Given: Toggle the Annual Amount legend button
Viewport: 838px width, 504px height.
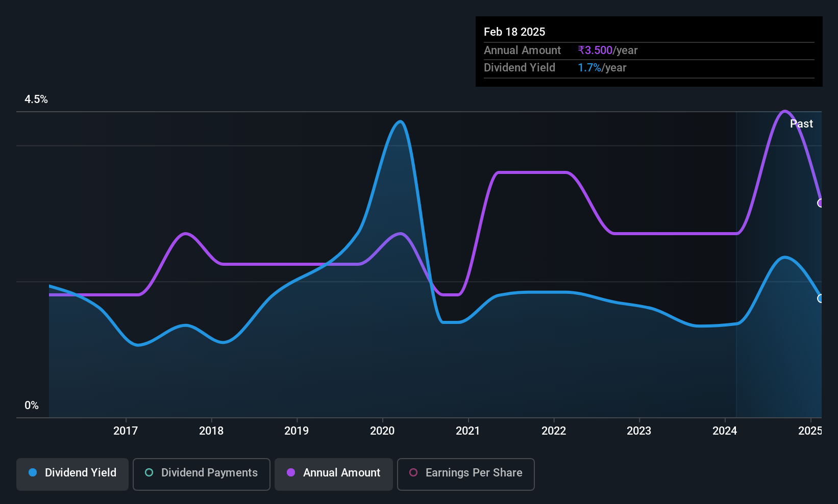Looking at the screenshot, I should pos(334,474).
